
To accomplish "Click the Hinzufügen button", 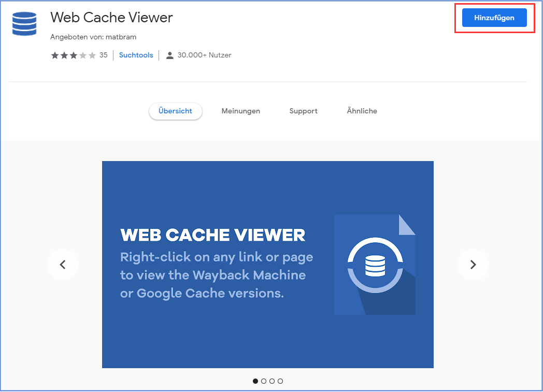I will point(494,17).
